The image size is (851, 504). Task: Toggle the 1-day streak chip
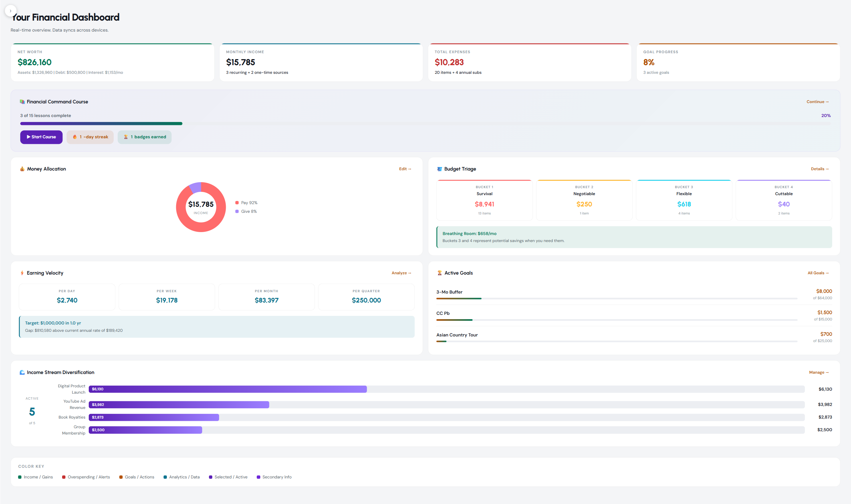[90, 137]
